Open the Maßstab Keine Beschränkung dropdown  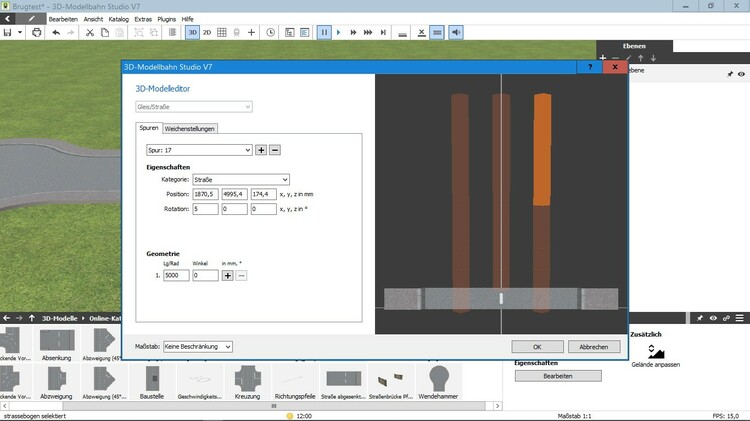click(x=198, y=346)
